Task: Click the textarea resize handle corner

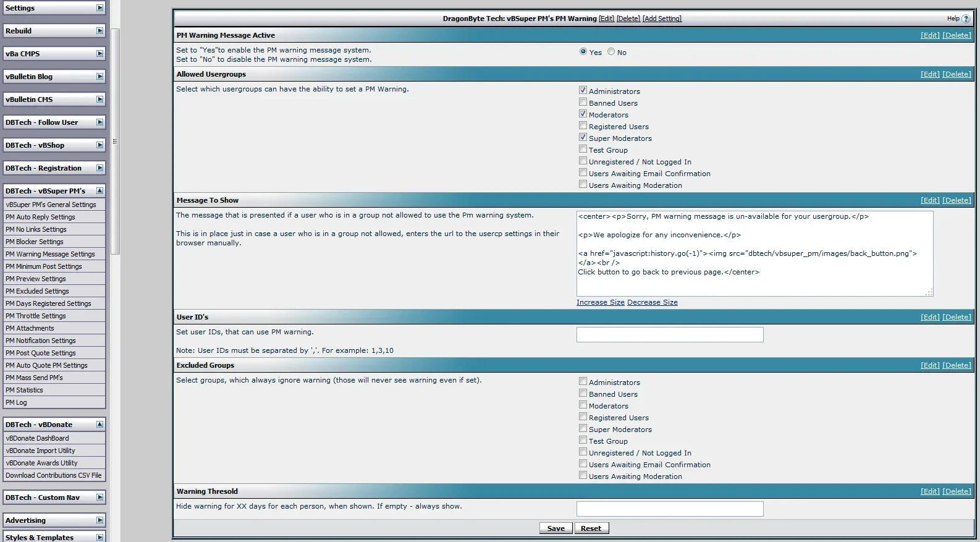Action: (929, 292)
